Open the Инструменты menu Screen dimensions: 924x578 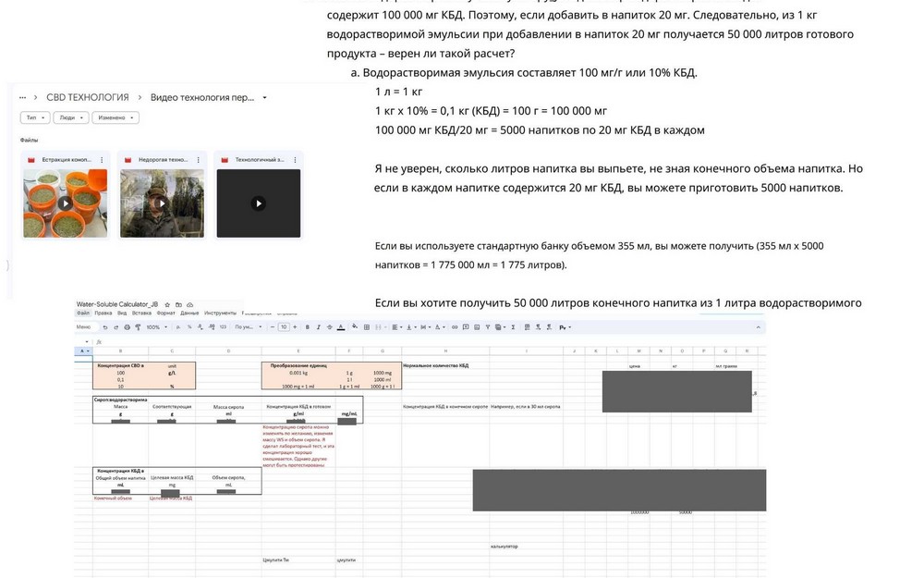pos(220,314)
